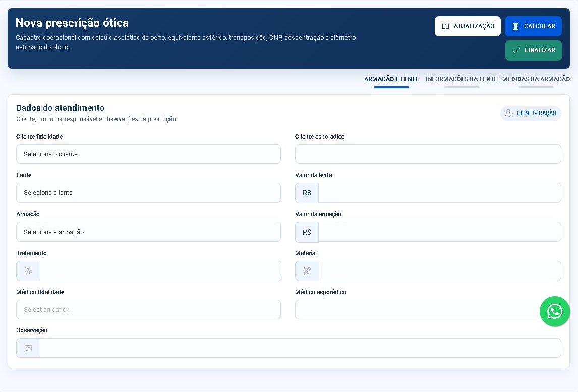Click the book icon on Atualização button
Image resolution: width=578 pixels, height=392 pixels.
tap(445, 26)
